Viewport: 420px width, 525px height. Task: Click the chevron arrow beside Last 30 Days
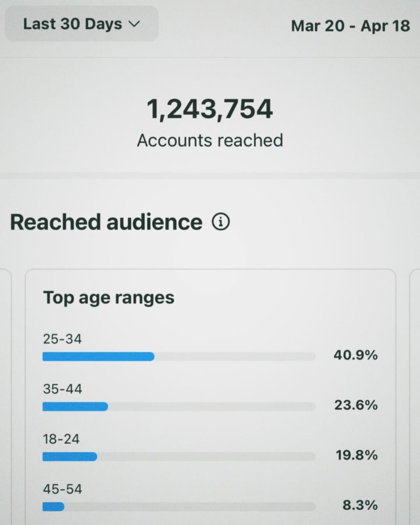[134, 24]
